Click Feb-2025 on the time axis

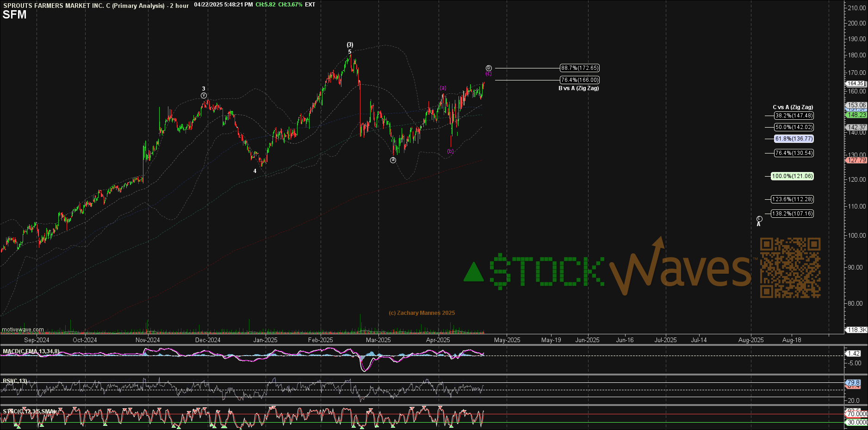[320, 340]
